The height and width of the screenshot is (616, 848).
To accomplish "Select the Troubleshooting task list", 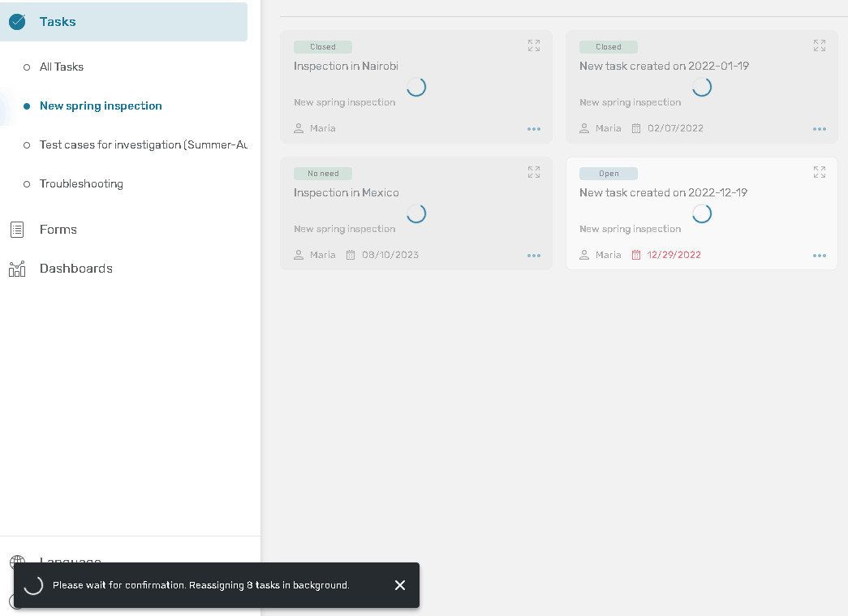I will click(x=81, y=184).
